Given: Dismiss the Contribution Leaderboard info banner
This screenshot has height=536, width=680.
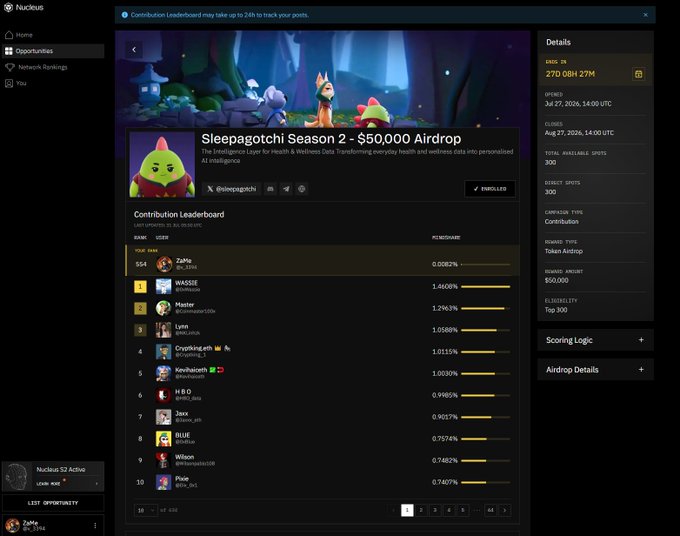Looking at the screenshot, I should 645,15.
